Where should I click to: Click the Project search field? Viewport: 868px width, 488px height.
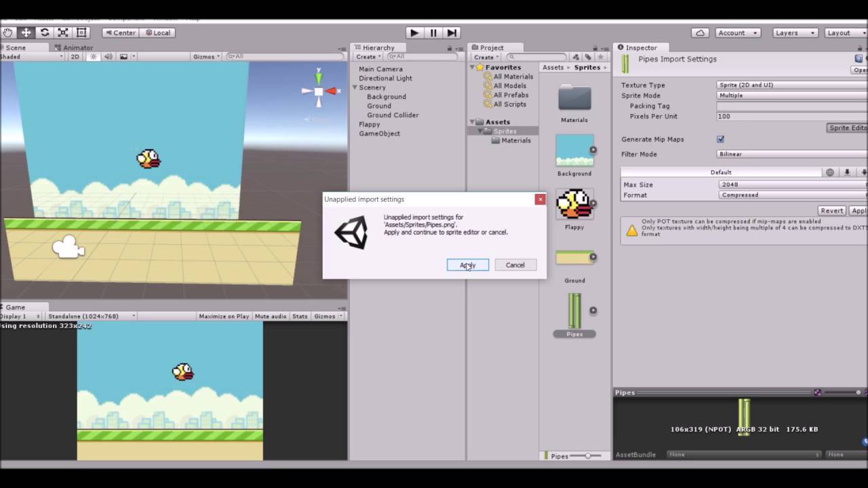tap(535, 57)
